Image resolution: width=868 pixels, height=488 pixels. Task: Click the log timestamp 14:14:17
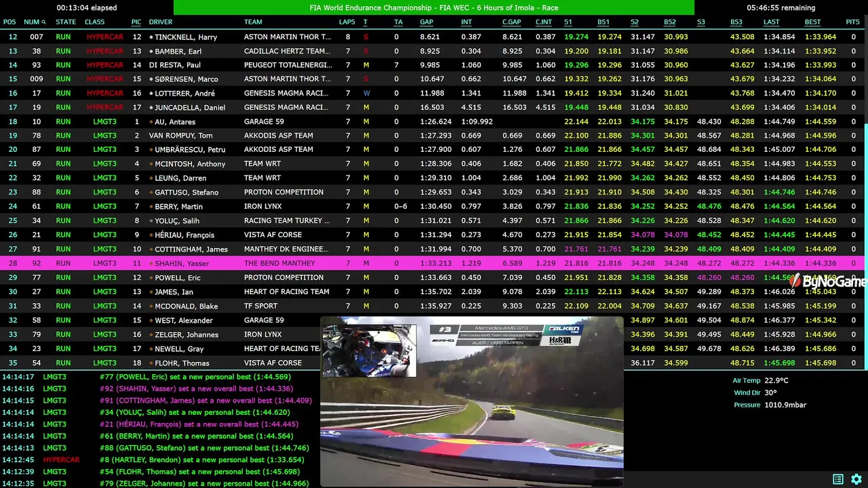point(18,377)
